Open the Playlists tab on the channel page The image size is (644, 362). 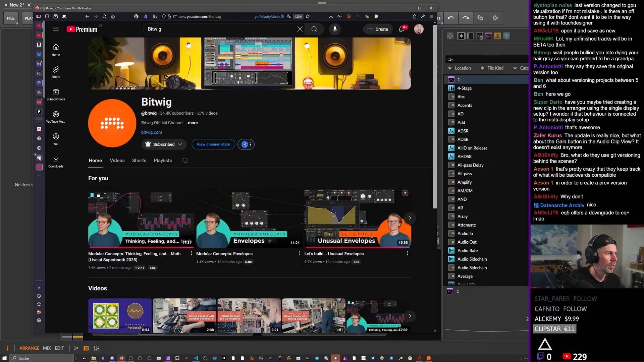click(x=163, y=161)
